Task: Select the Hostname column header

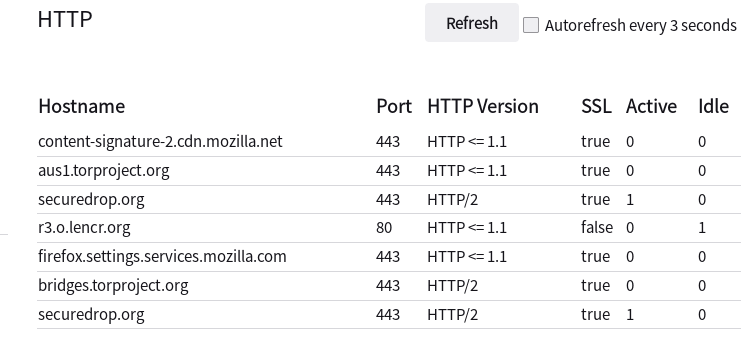Action: [x=81, y=106]
